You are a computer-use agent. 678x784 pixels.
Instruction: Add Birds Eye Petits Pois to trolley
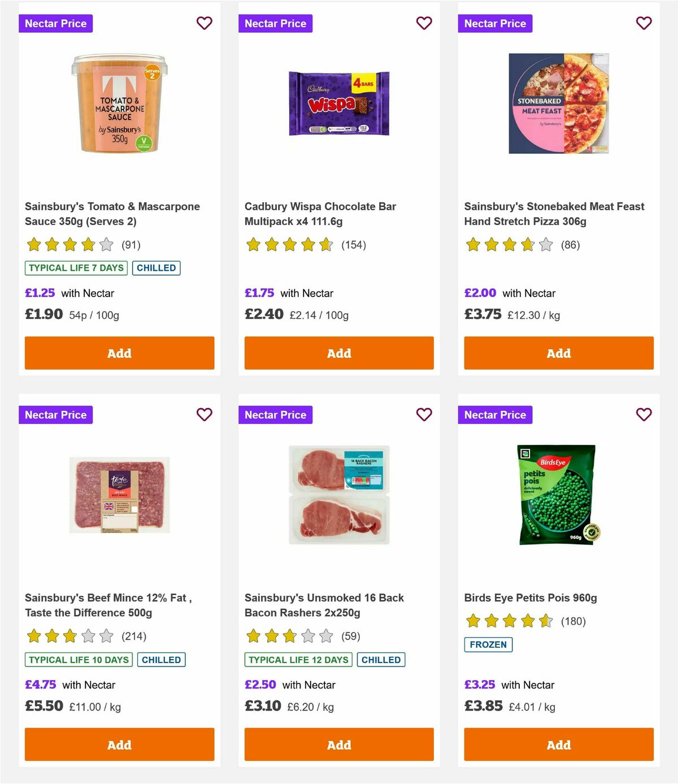[558, 744]
